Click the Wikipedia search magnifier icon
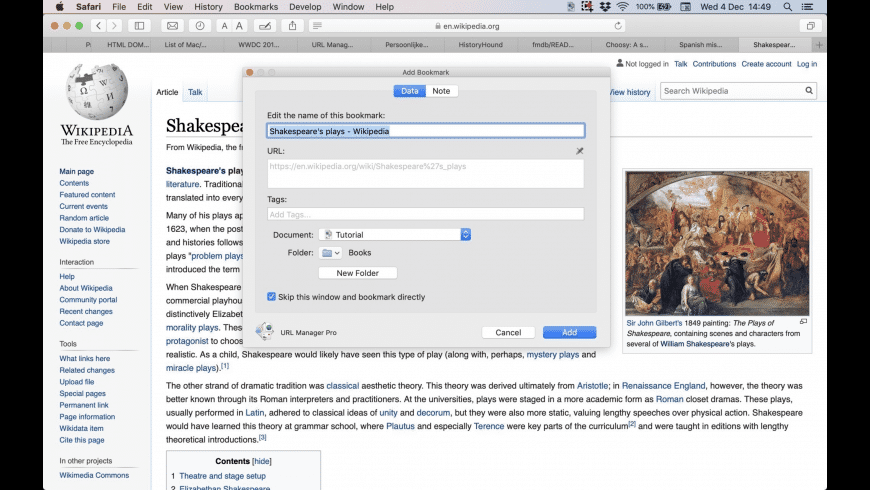870x490 pixels. point(809,90)
